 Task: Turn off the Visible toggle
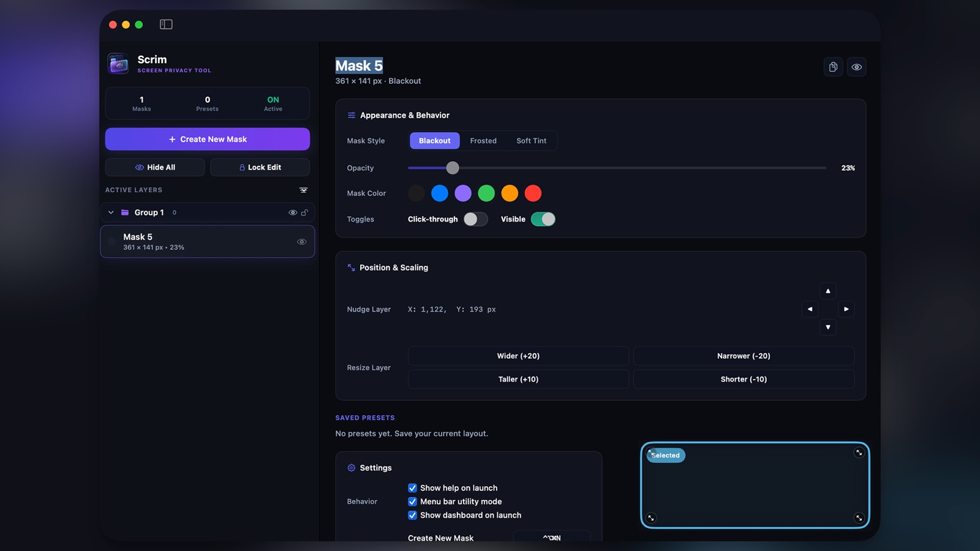(x=543, y=219)
